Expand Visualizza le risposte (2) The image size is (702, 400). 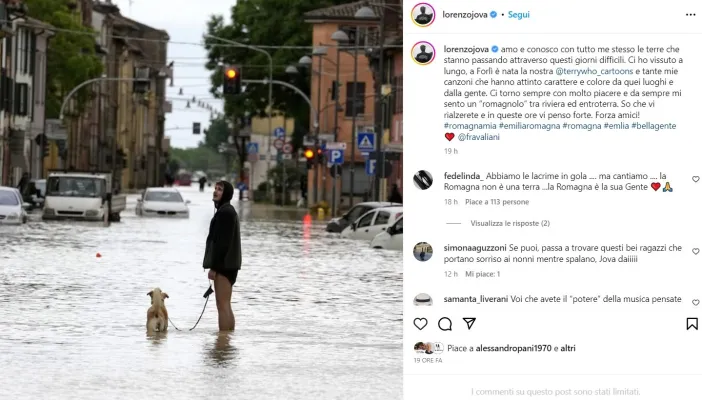(509, 223)
